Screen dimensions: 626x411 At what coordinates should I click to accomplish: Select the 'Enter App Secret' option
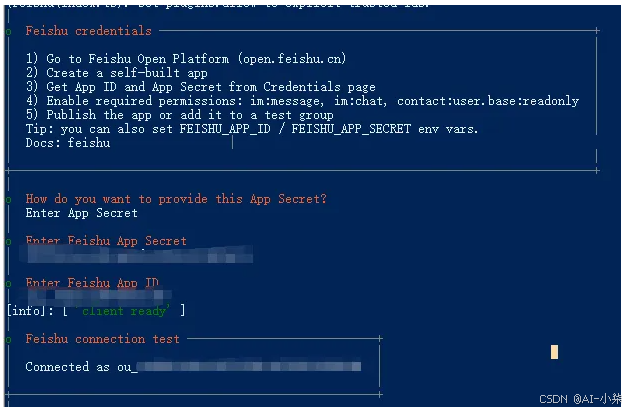coord(81,212)
